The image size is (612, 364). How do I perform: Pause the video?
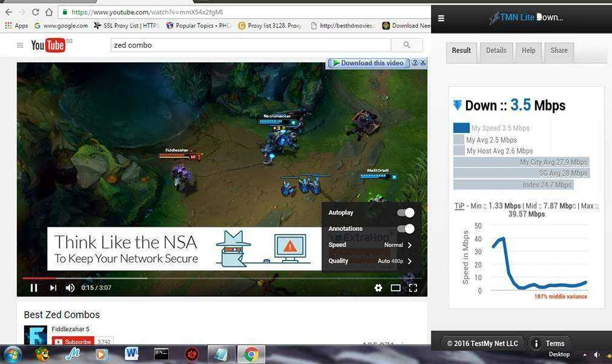point(34,288)
